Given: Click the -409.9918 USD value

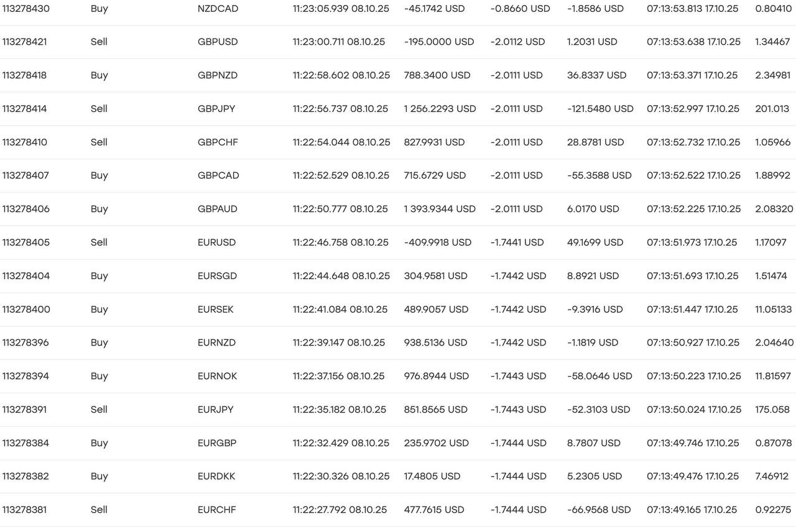Looking at the screenshot, I should 438,242.
